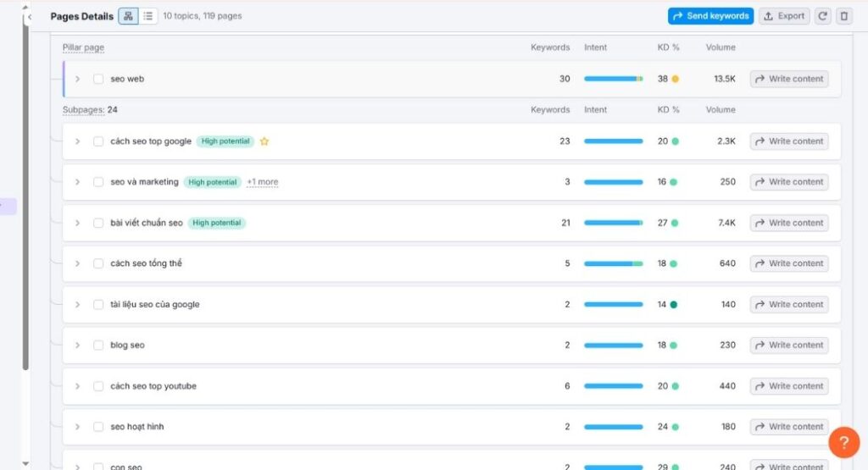Click the intent bar for seo web
The height and width of the screenshot is (470, 868).
coord(614,79)
